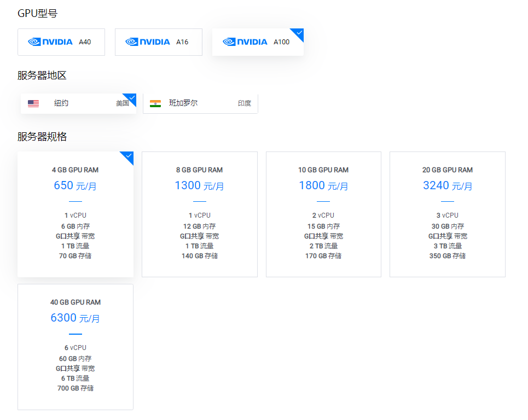Click the NVIDIA logo in the A40 card
This screenshot has height=420, width=528.
coord(50,42)
